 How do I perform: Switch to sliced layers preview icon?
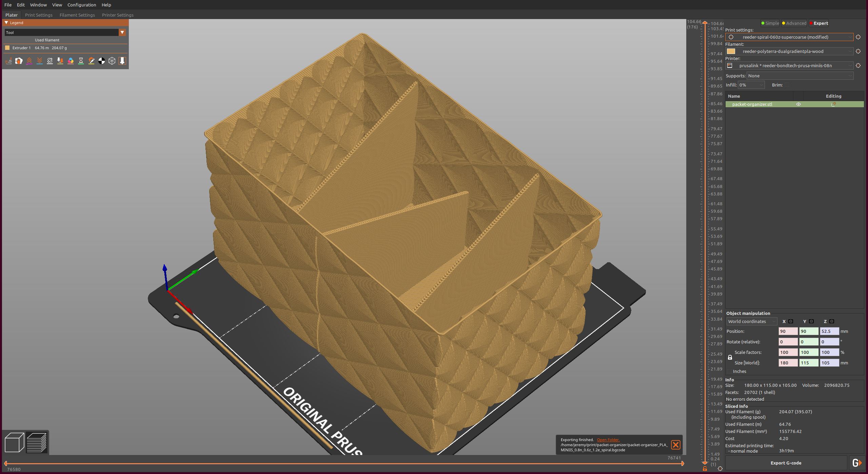(x=37, y=442)
